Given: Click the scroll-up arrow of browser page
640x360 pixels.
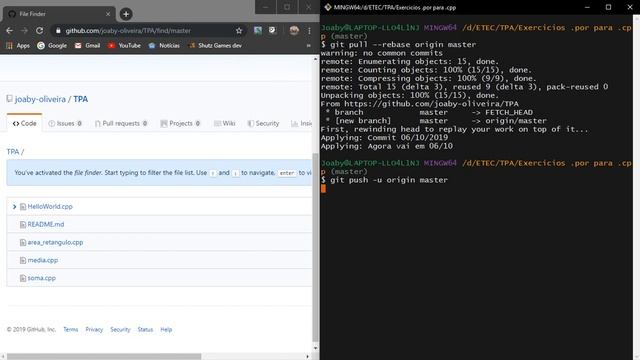Looking at the screenshot, I should point(315,59).
